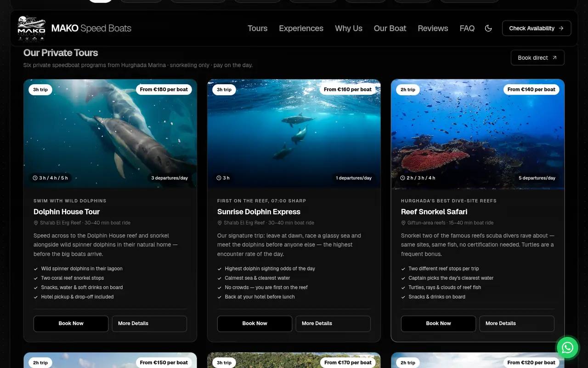Click the Dolphin House Tour title

click(67, 212)
